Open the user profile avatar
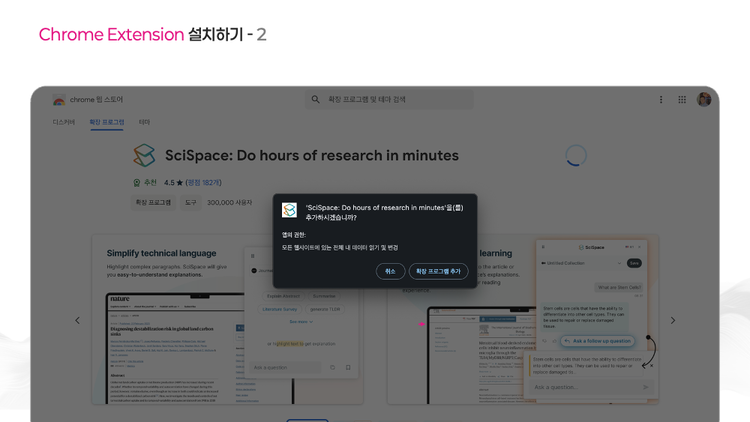The image size is (750, 422). [704, 100]
